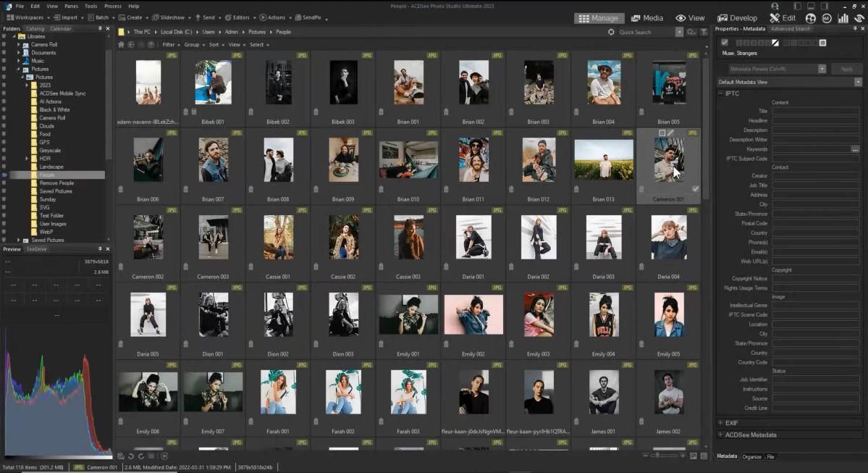Screen dimensions: 868x473
Task: Click the rotate left icon in bottom toolbar
Action: click(x=131, y=456)
